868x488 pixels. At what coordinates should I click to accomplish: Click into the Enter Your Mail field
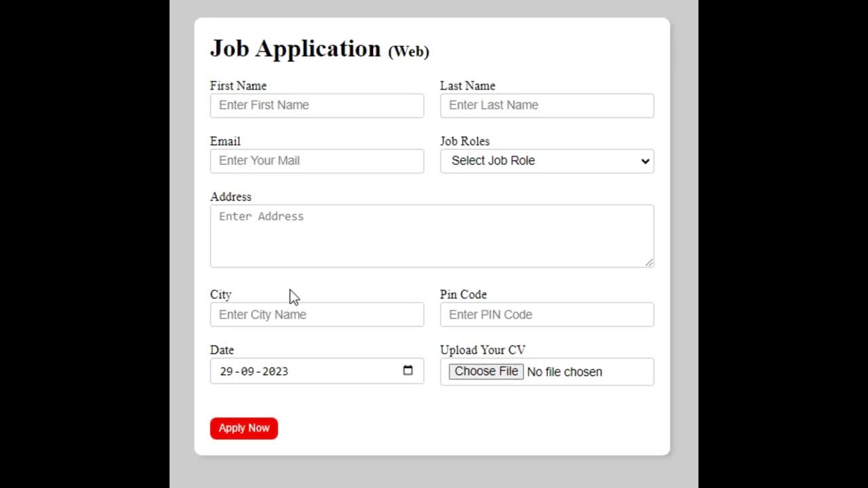pyautogui.click(x=317, y=161)
